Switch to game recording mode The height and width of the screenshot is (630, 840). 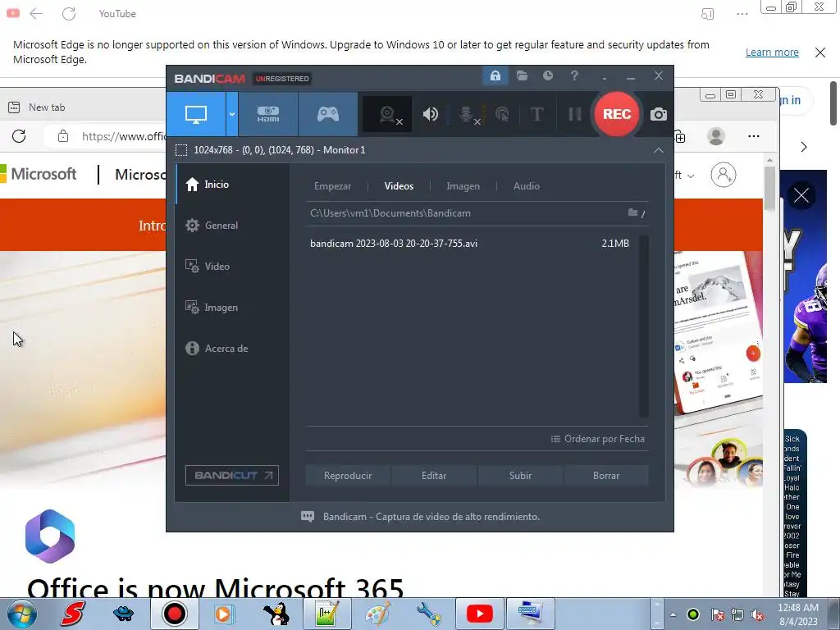click(328, 114)
